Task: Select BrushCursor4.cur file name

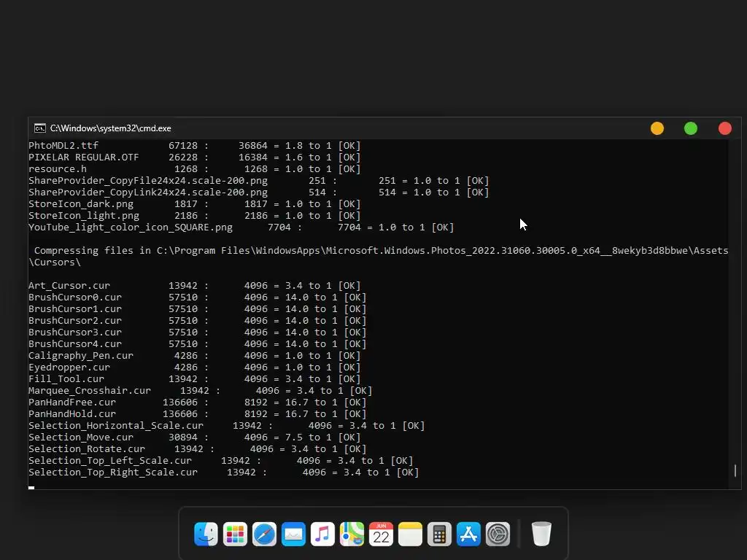Action: click(x=75, y=344)
